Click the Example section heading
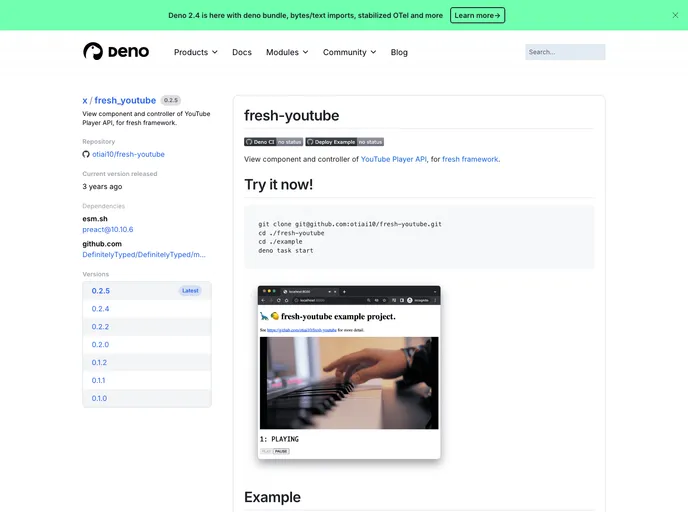Image resolution: width=688 pixels, height=512 pixels. (272, 497)
